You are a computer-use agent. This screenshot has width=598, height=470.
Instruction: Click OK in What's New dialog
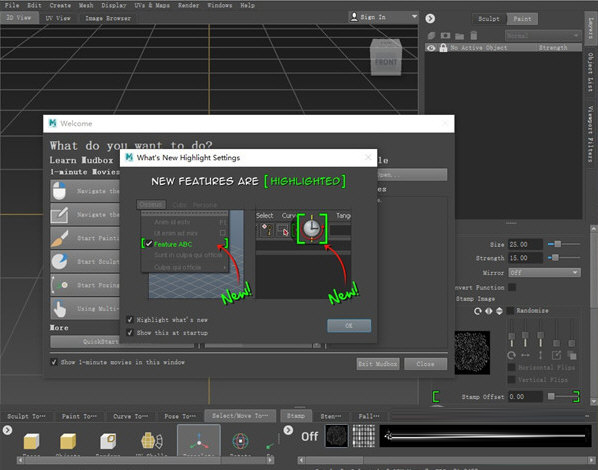click(349, 325)
